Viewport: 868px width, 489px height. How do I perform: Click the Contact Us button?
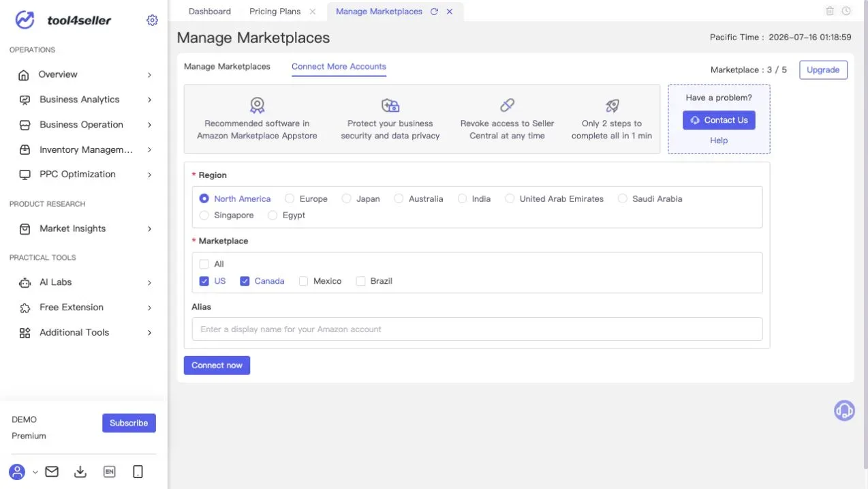pyautogui.click(x=719, y=120)
